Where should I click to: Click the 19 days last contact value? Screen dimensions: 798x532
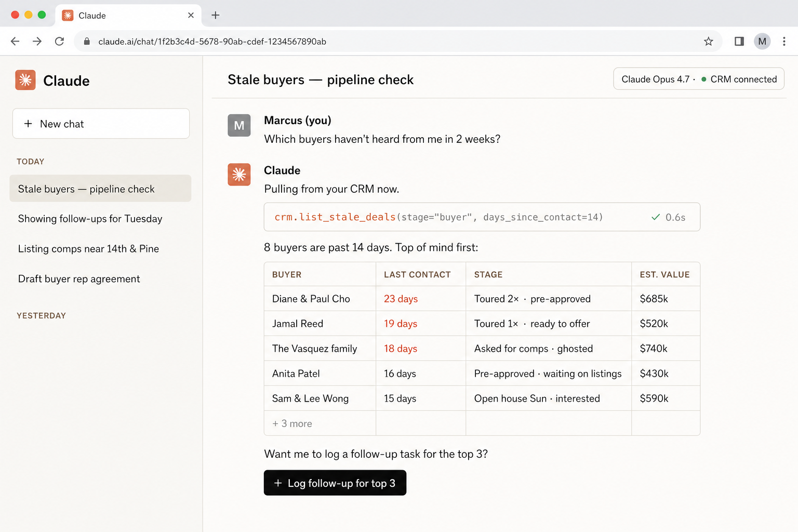coord(401,324)
